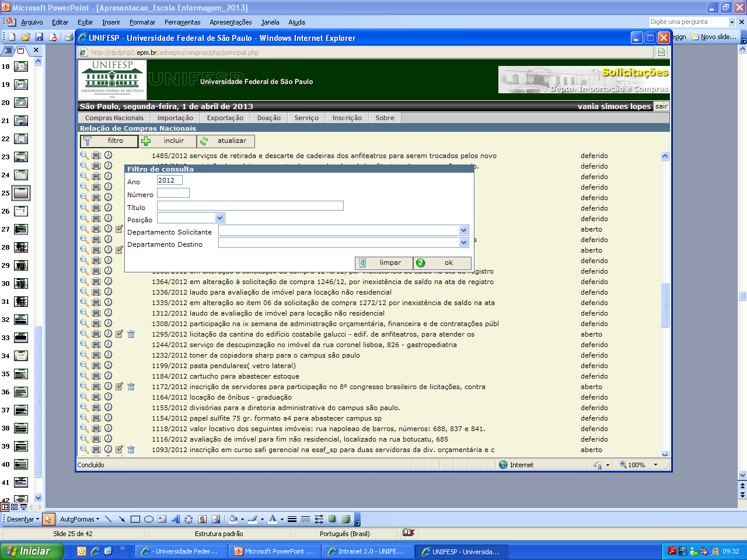Open IE zoom level 100% dropdown
This screenshot has width=747, height=560.
[x=655, y=465]
